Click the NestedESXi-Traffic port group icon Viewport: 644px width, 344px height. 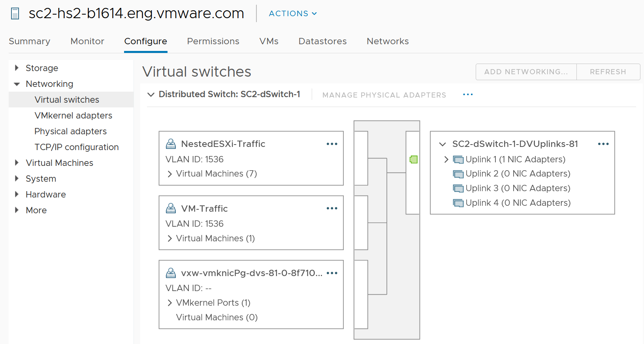pos(171,144)
